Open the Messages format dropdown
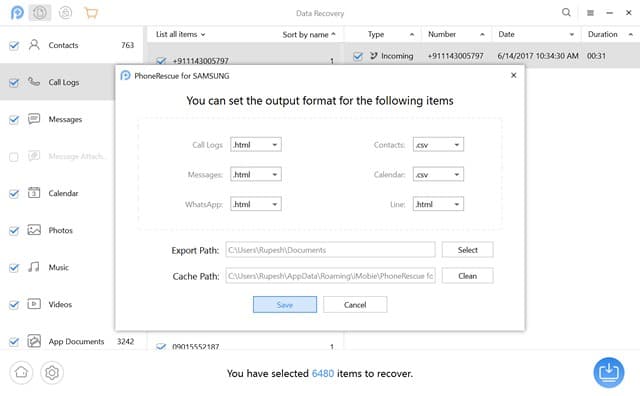The height and width of the screenshot is (396, 640). click(x=256, y=174)
